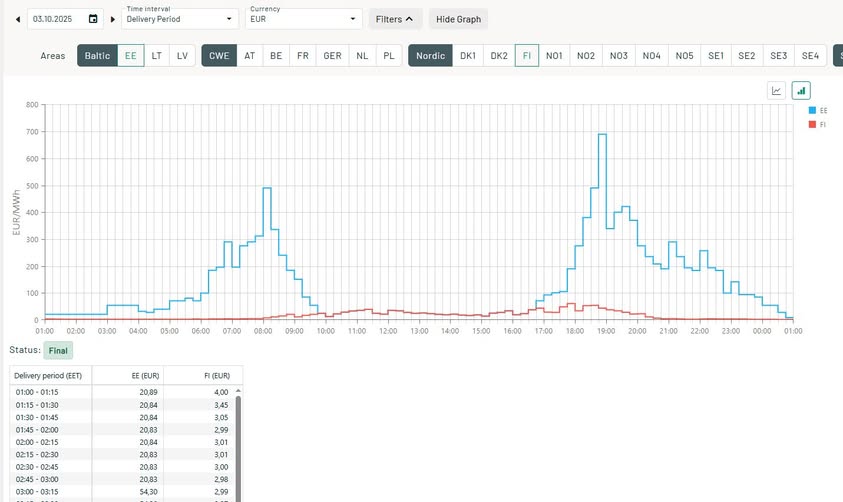
Task: Select the Nordic area group
Action: [x=429, y=56]
